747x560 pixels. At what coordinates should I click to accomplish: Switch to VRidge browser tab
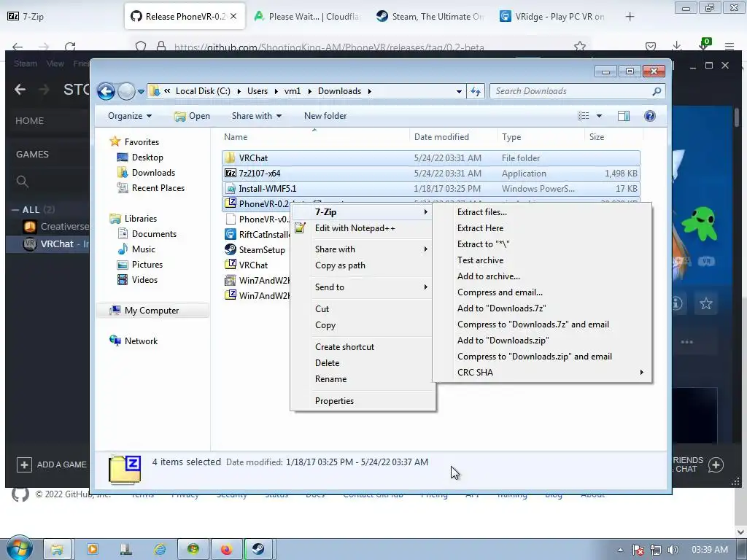(553, 16)
